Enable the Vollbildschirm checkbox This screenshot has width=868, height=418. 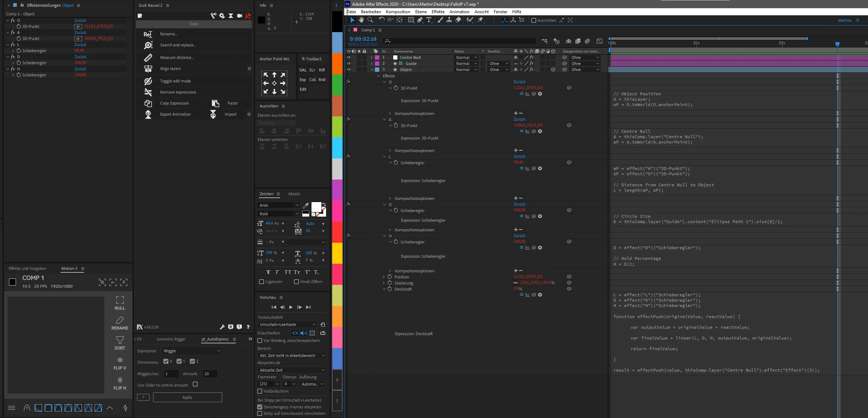(260, 391)
